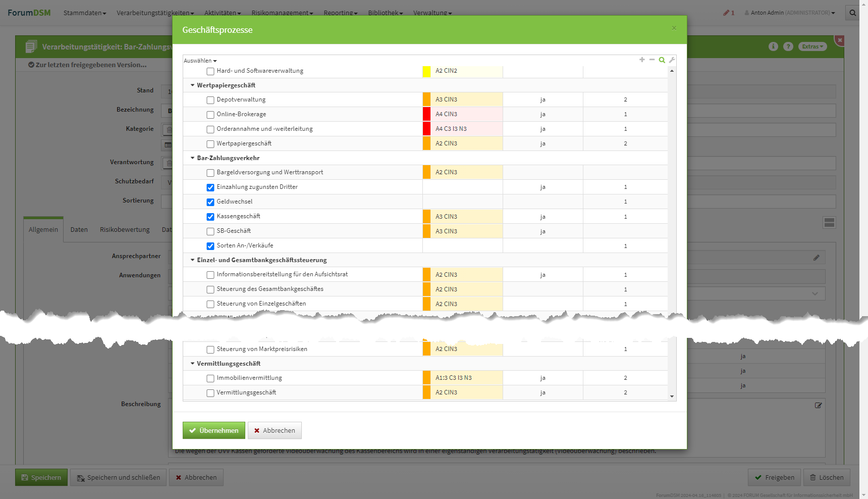
Task: Click the info icon in green header
Action: pos(773,46)
